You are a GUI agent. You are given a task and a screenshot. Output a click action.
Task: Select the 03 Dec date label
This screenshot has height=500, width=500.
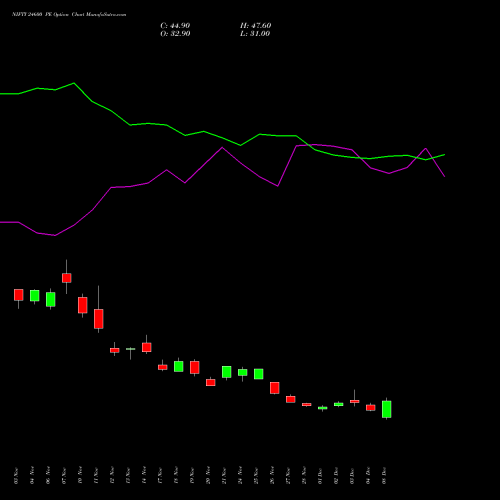coord(352,476)
